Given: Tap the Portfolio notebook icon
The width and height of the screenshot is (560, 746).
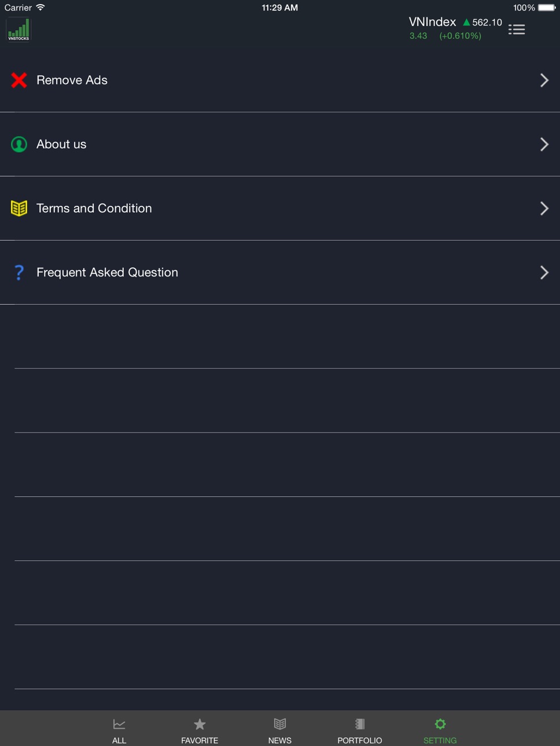Looking at the screenshot, I should coord(360,724).
